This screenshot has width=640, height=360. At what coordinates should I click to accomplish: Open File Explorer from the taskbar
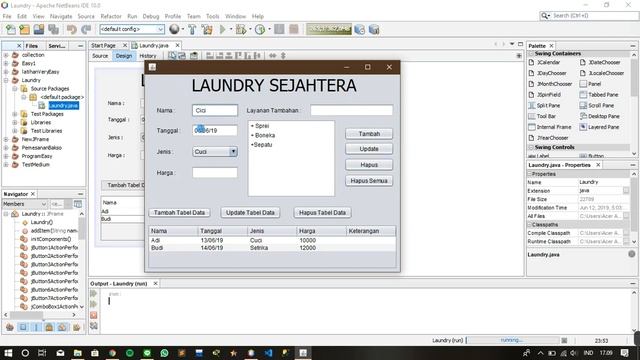(x=78, y=353)
